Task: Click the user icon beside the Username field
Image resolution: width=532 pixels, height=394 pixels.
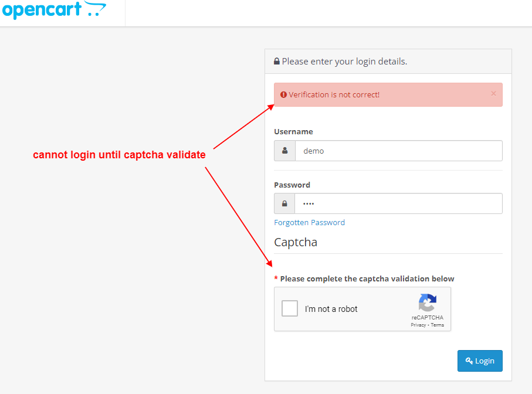Action: (x=284, y=151)
